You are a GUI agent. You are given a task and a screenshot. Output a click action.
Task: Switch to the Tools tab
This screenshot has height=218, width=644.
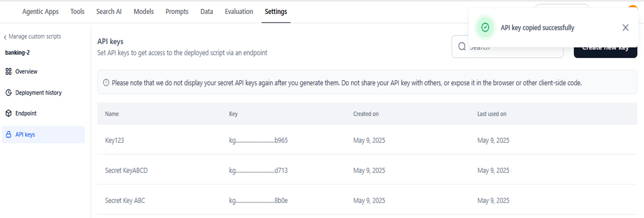coord(77,12)
